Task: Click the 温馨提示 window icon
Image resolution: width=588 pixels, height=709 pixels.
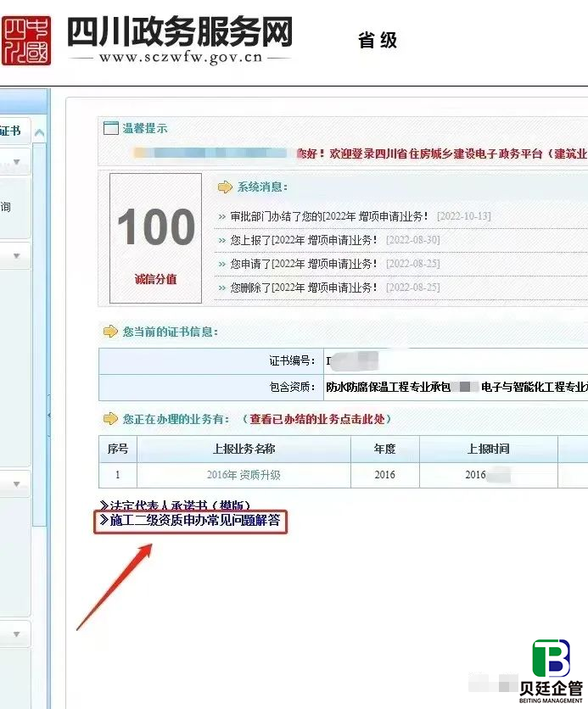Action: coord(111,128)
